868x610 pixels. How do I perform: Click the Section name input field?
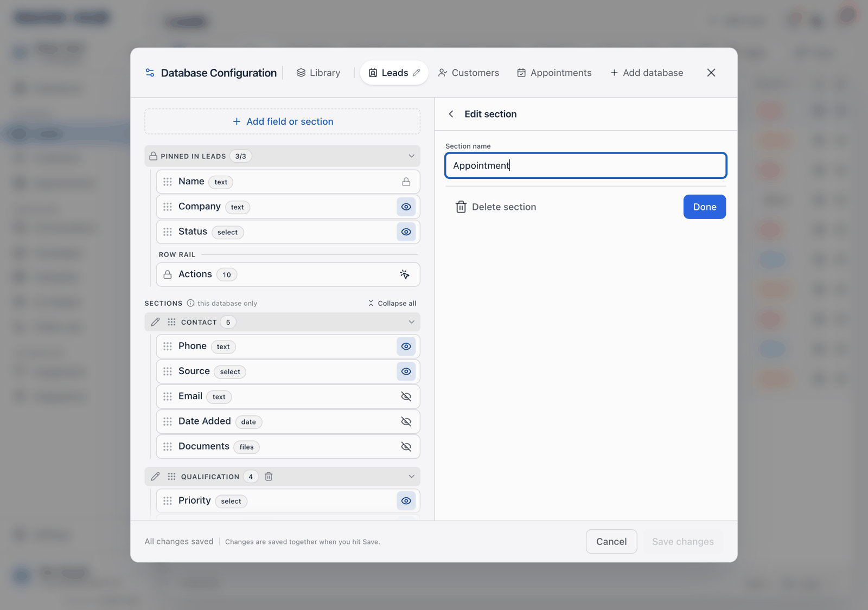click(586, 165)
